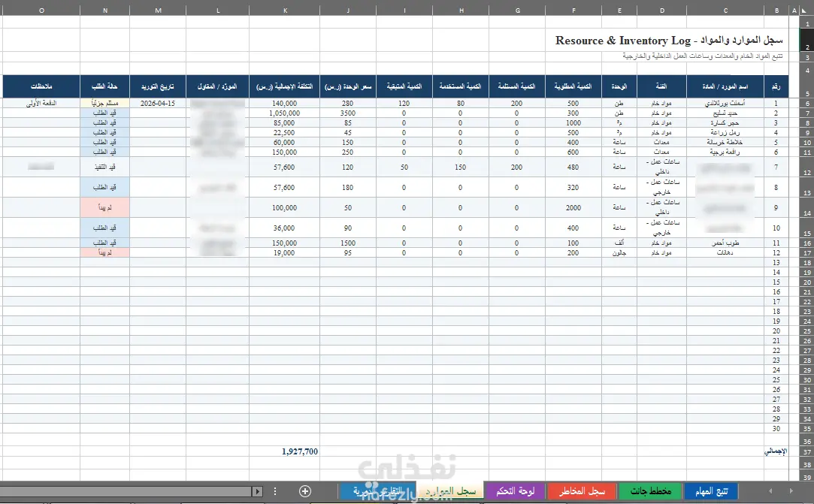The image size is (814, 504).
Task: Select column M header
Action: [x=158, y=11]
